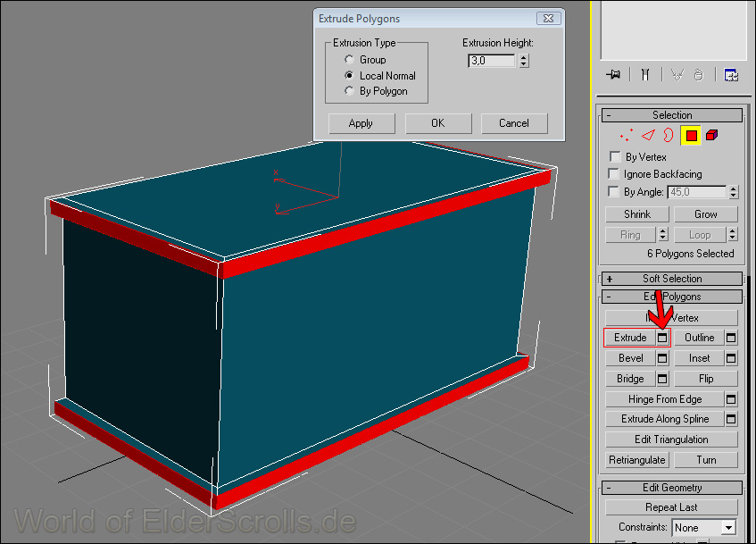Close the Extrude Polygons dialog

coord(549,19)
